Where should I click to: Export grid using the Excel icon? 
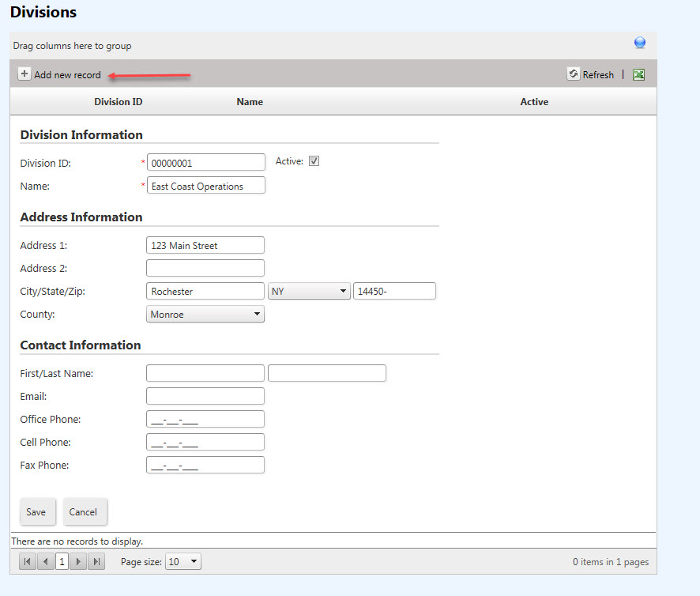(x=639, y=74)
